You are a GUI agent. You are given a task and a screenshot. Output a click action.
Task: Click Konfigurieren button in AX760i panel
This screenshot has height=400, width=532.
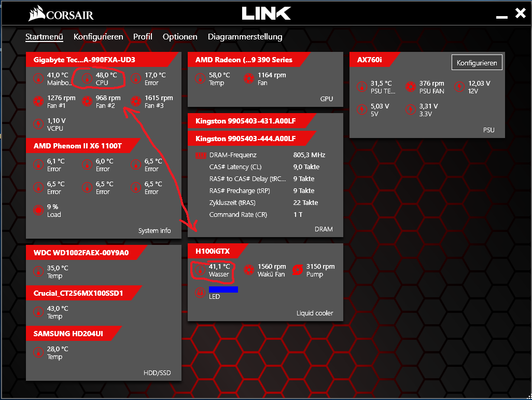(x=477, y=62)
